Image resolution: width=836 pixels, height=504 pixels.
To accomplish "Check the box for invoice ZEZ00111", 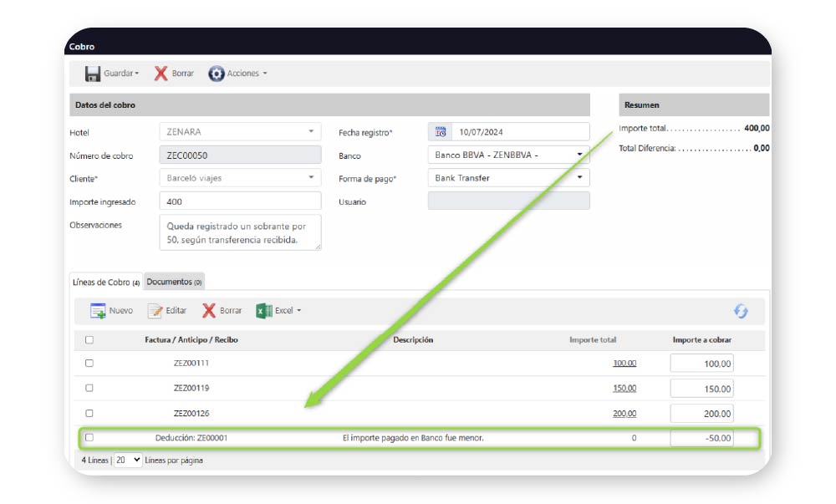I will (89, 364).
